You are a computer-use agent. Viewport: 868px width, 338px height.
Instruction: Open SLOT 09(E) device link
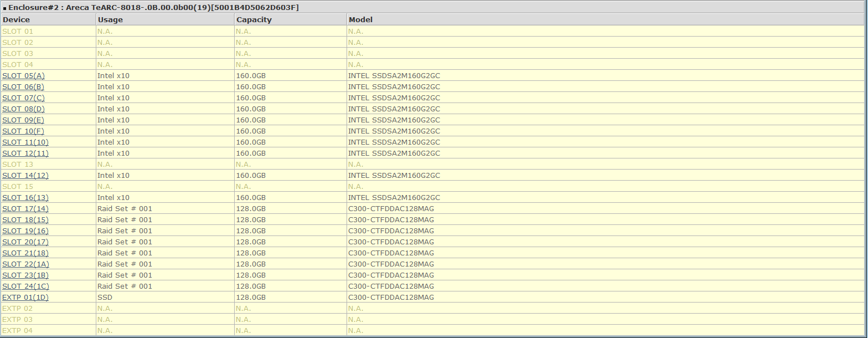point(23,120)
